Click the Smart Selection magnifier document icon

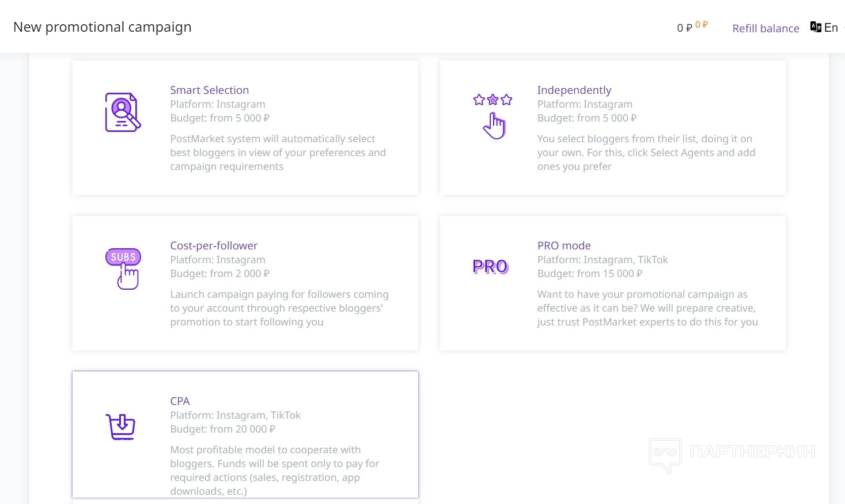pos(123,112)
